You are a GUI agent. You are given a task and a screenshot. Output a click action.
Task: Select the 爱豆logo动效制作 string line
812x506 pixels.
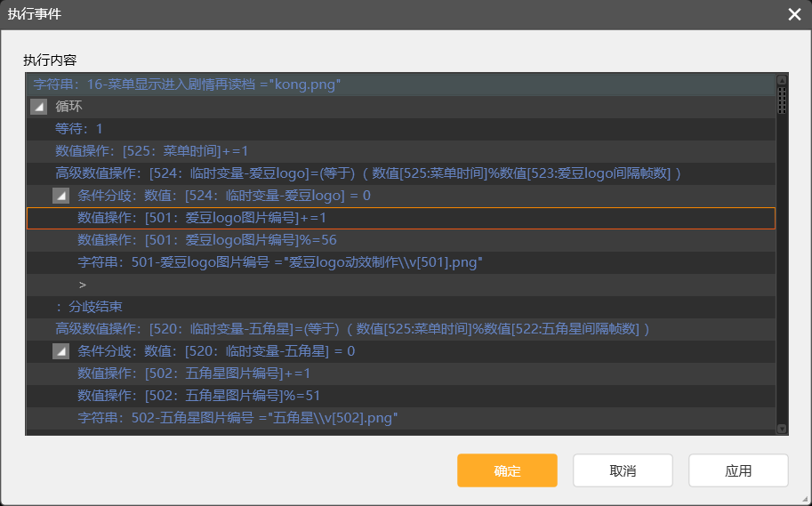280,262
